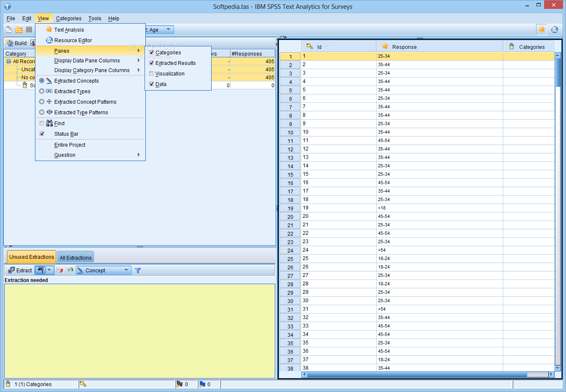Enable the Find checkbox in View menu
Screen dimensions: 566x392
coord(42,123)
